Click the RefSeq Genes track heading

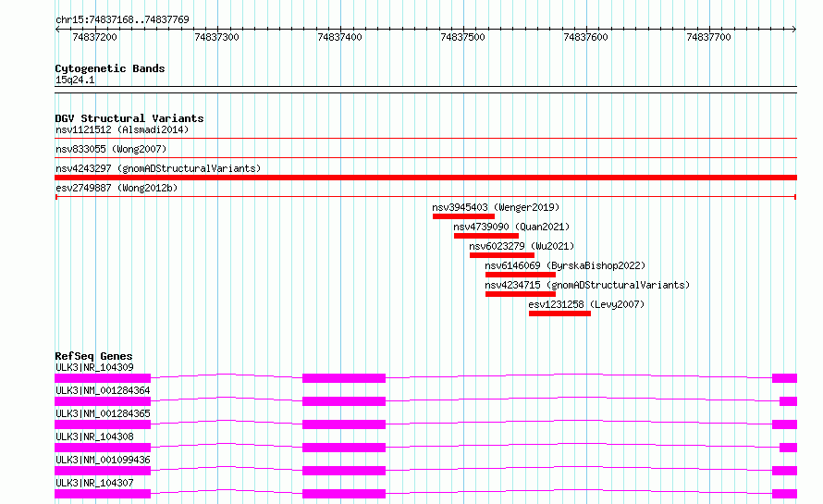93,356
